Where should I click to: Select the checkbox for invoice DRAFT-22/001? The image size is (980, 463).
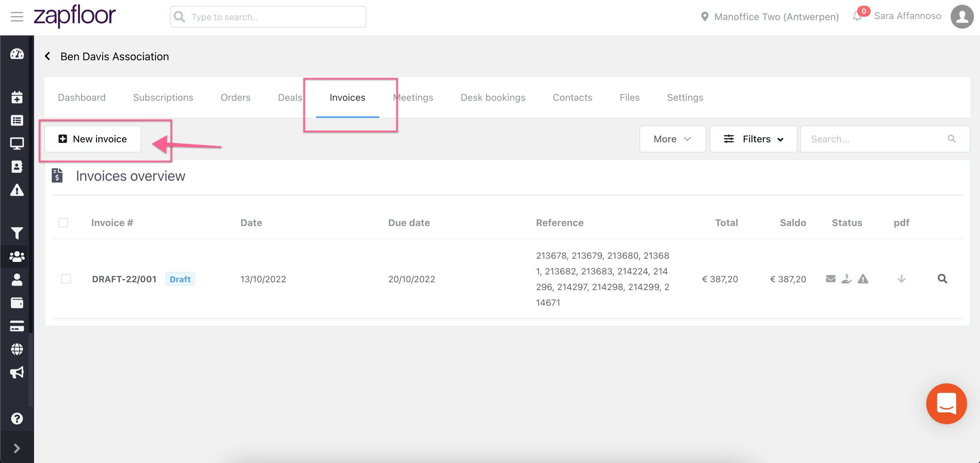(66, 279)
